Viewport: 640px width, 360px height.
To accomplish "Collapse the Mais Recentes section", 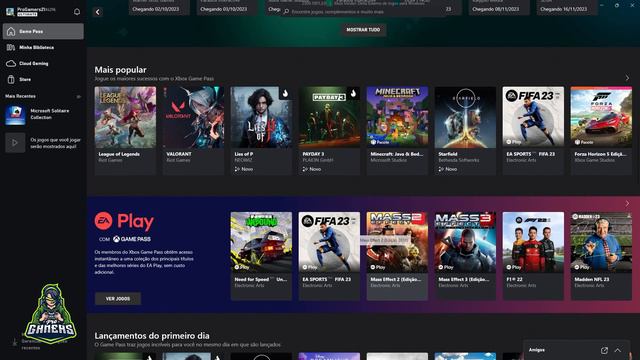I will (79, 97).
